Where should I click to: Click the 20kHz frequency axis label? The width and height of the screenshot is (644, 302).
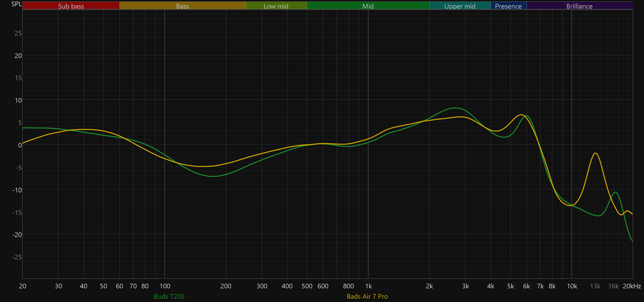(632, 286)
